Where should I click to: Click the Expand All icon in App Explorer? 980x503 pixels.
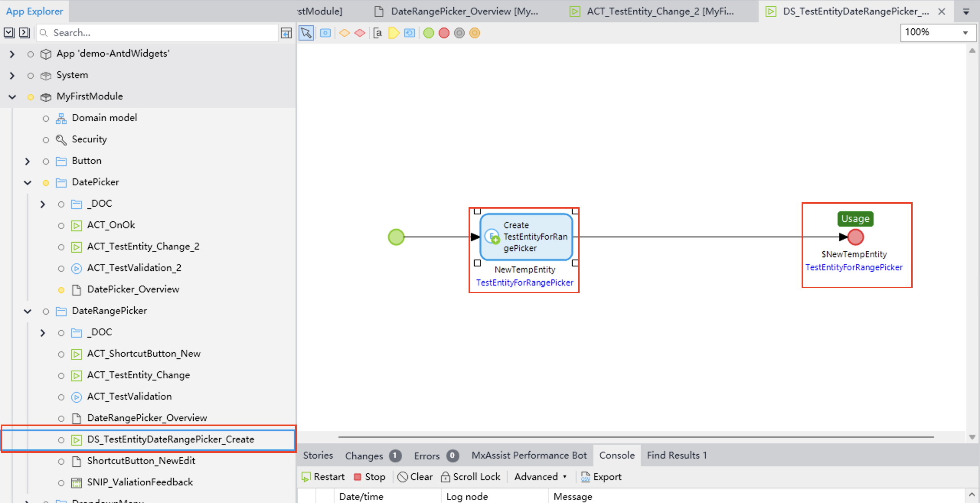tap(9, 33)
